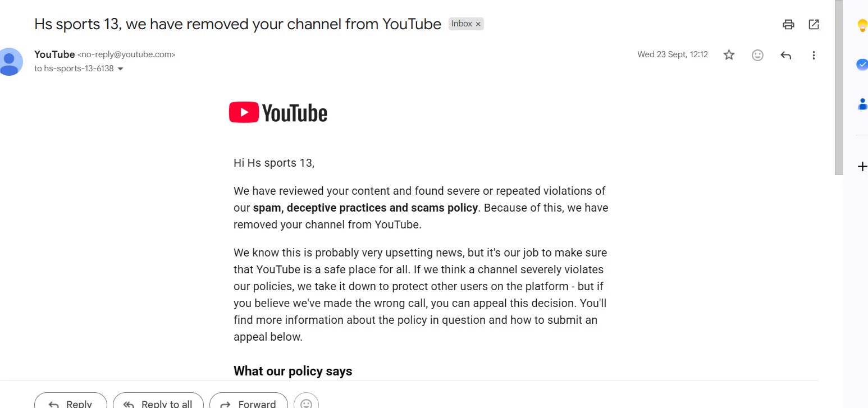Click the Reply to all button

point(158,401)
